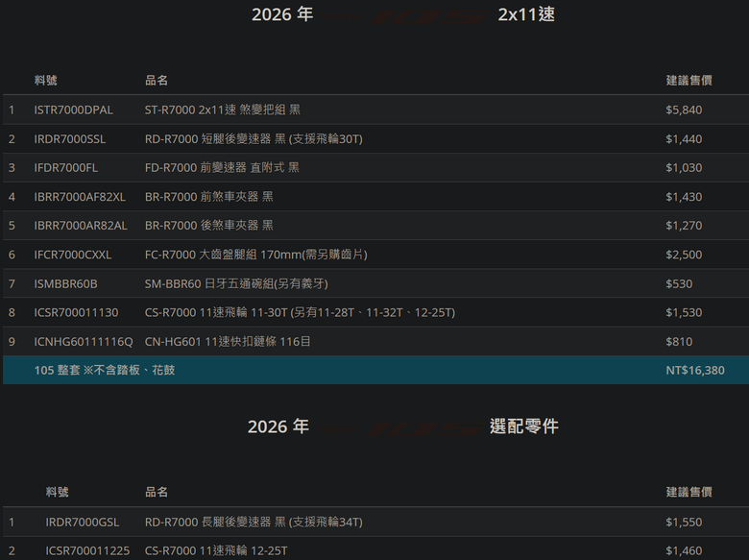Image resolution: width=749 pixels, height=560 pixels.
Task: Click part number ICNHG60111116Q
Action: (84, 342)
